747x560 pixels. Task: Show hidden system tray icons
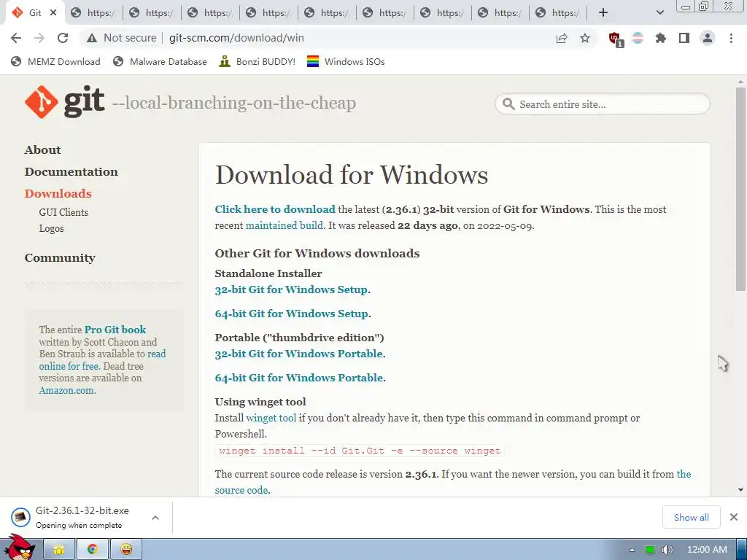(632, 550)
